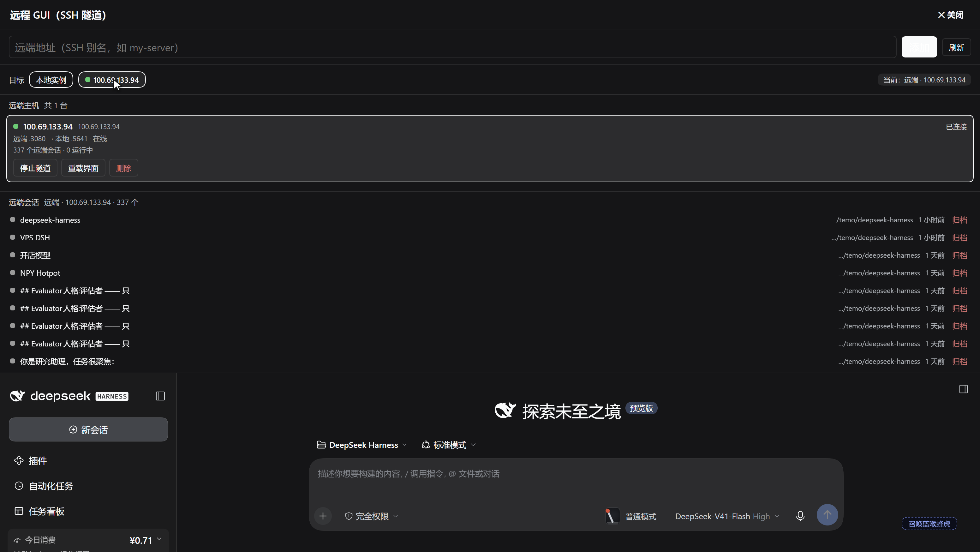Click the 已连接 status label
This screenshot has width=980, height=552.
(956, 127)
